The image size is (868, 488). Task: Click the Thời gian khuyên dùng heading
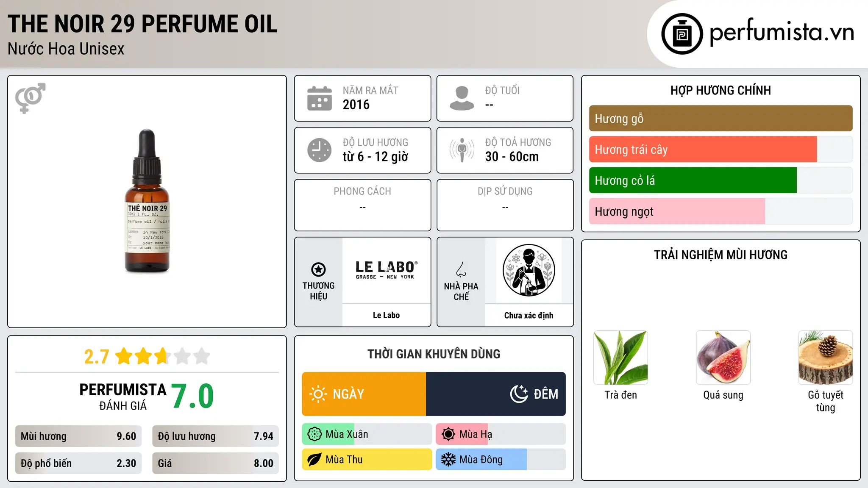(x=434, y=354)
